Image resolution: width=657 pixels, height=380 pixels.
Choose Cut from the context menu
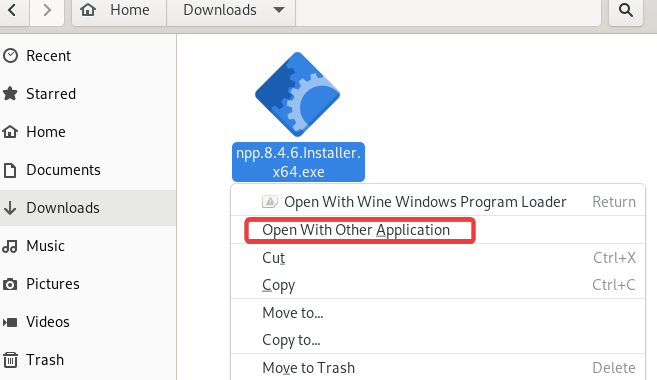438,258
